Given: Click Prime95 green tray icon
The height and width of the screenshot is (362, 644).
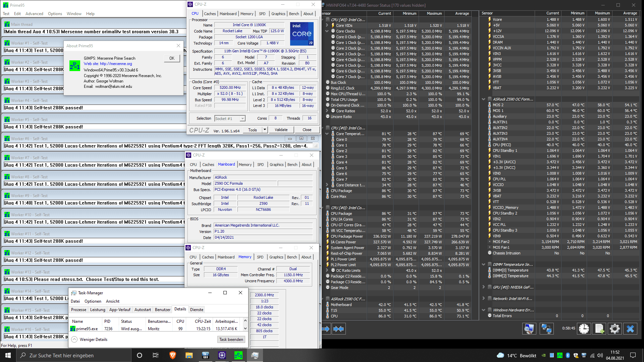Looking at the screenshot, I should click(560, 355).
